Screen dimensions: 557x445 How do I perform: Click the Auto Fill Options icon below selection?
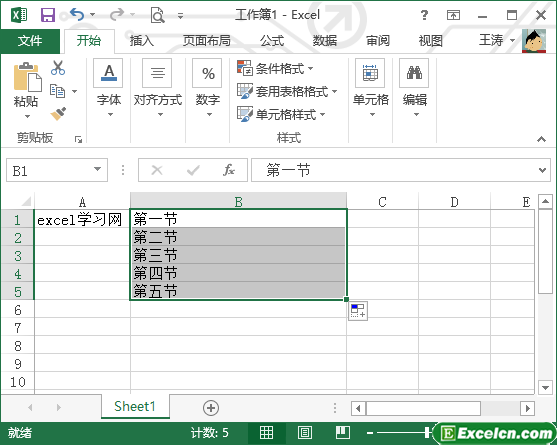[358, 311]
